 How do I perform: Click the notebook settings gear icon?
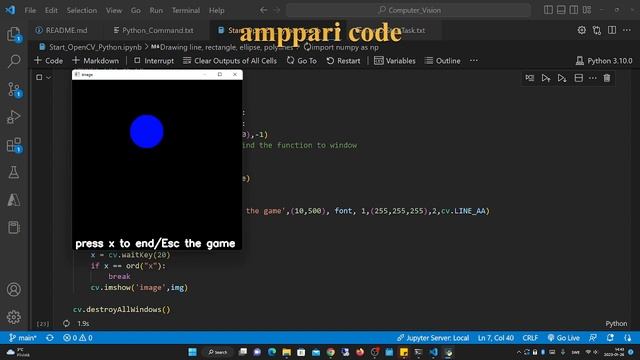pos(582,30)
